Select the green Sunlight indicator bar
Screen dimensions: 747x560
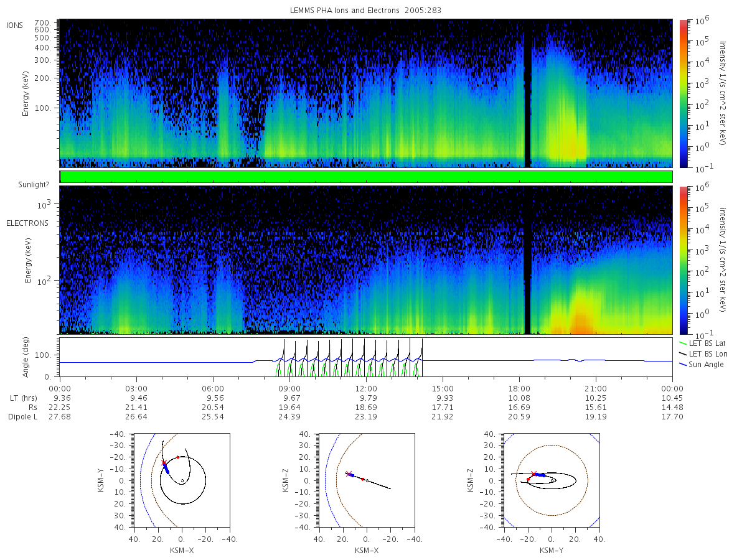[x=366, y=177]
